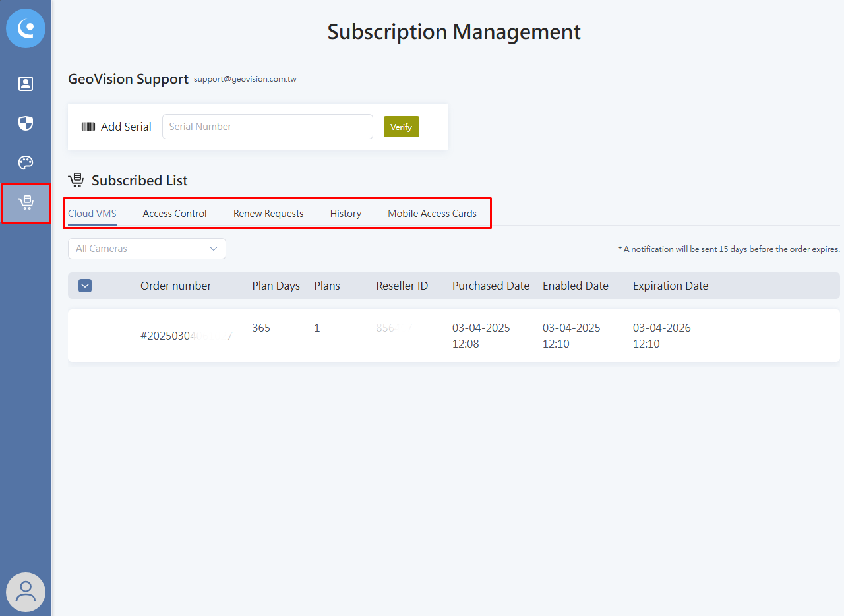
Task: Open the account profile sidebar icon
Action: [x=26, y=84]
